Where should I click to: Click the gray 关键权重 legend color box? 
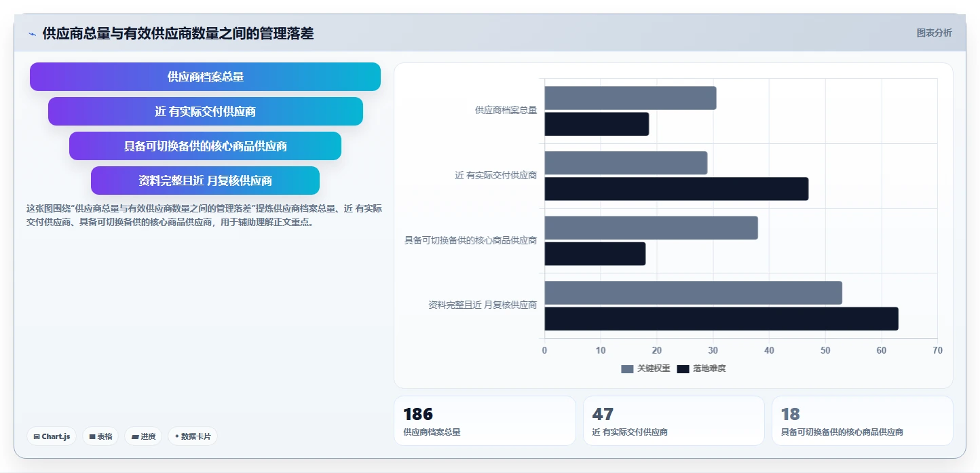coord(627,368)
